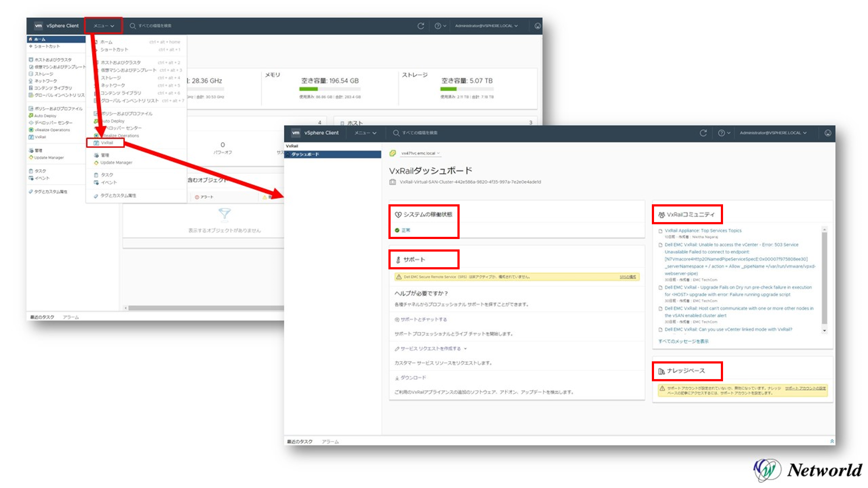Click すべてのメッセージを表示 under the community list
868x488 pixels.
pos(683,341)
